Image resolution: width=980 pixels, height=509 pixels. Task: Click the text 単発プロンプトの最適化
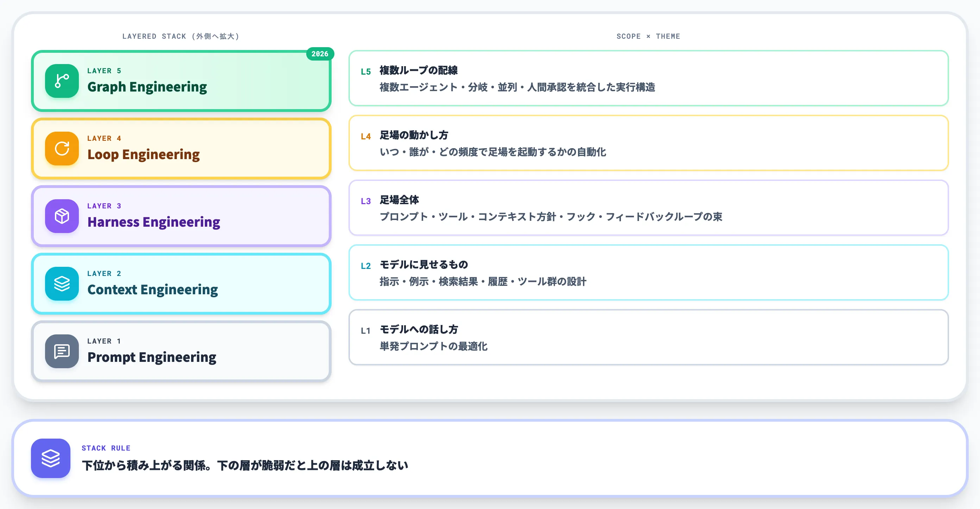[x=433, y=346]
